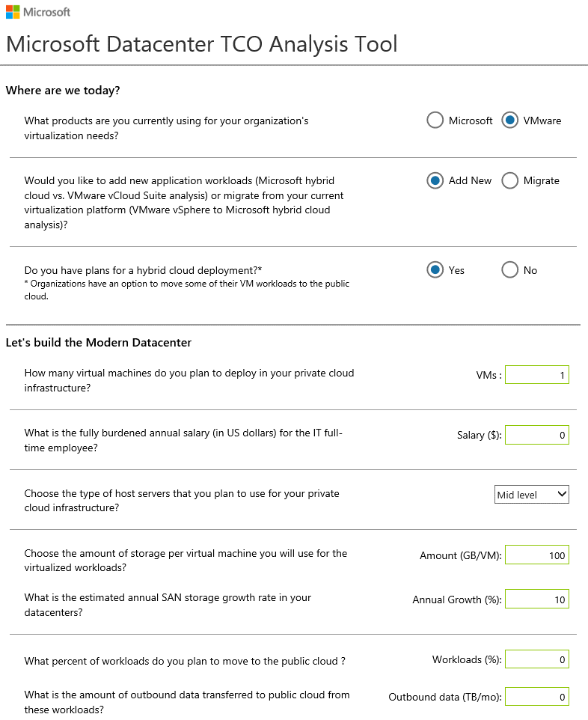Click the Annual Growth (%) field

click(537, 600)
